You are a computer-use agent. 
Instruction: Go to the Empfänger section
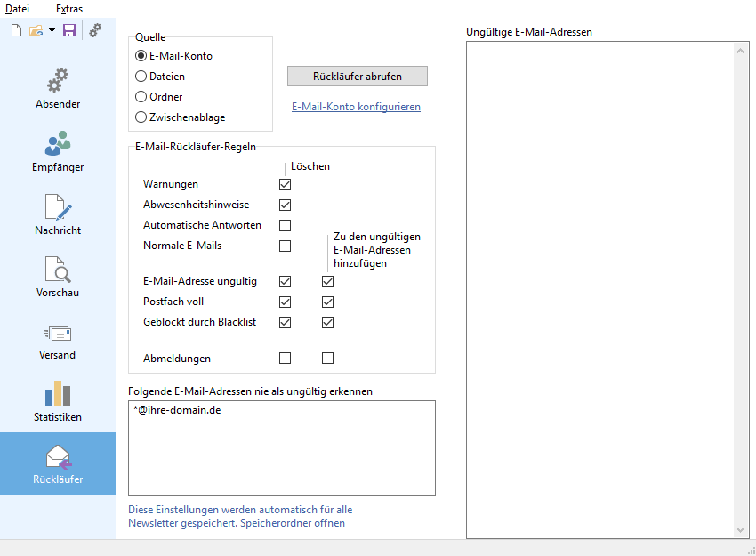(58, 151)
